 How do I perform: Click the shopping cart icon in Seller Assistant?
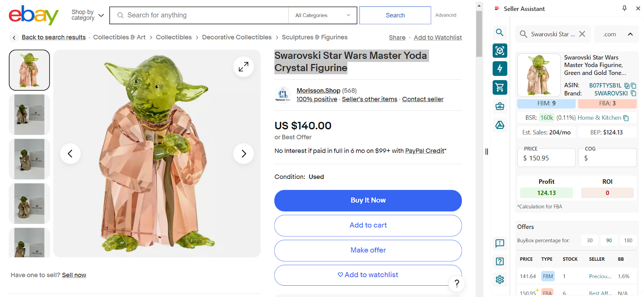[x=500, y=87]
